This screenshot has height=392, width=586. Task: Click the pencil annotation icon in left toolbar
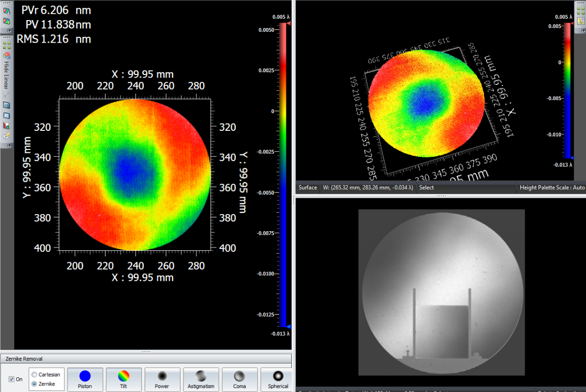[6, 135]
